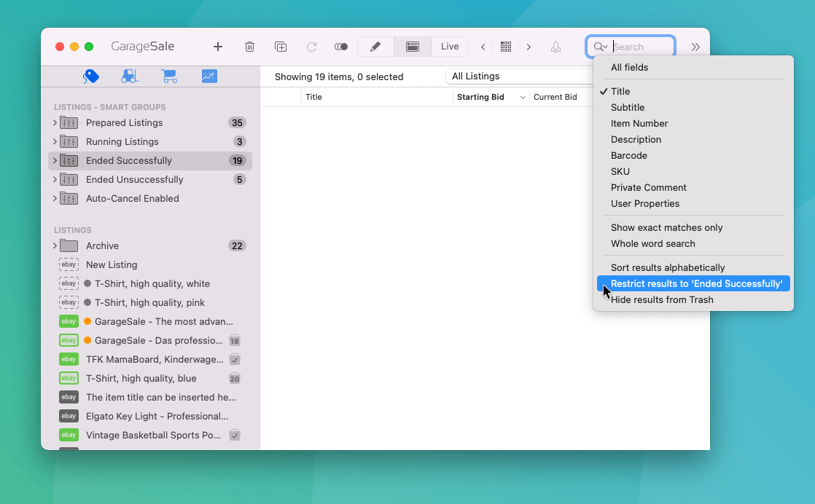
Task: Select Auto-Cancel Enabled group
Action: click(x=150, y=198)
